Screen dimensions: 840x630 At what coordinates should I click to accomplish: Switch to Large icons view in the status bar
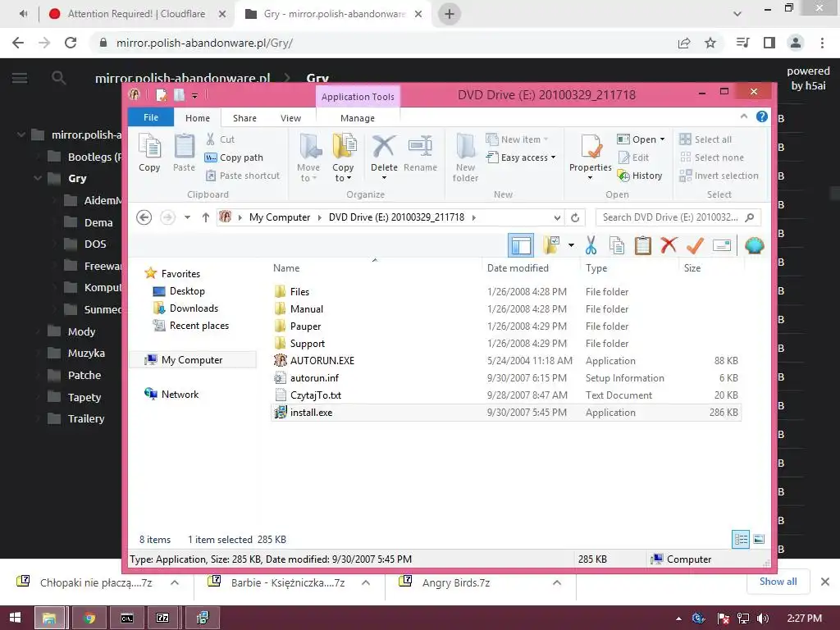click(759, 539)
